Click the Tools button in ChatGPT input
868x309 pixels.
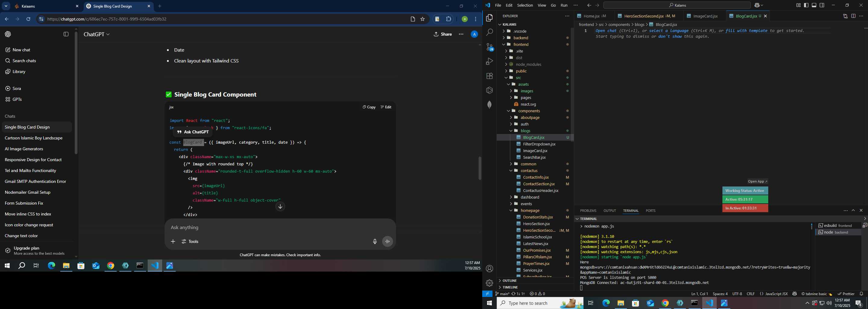190,241
